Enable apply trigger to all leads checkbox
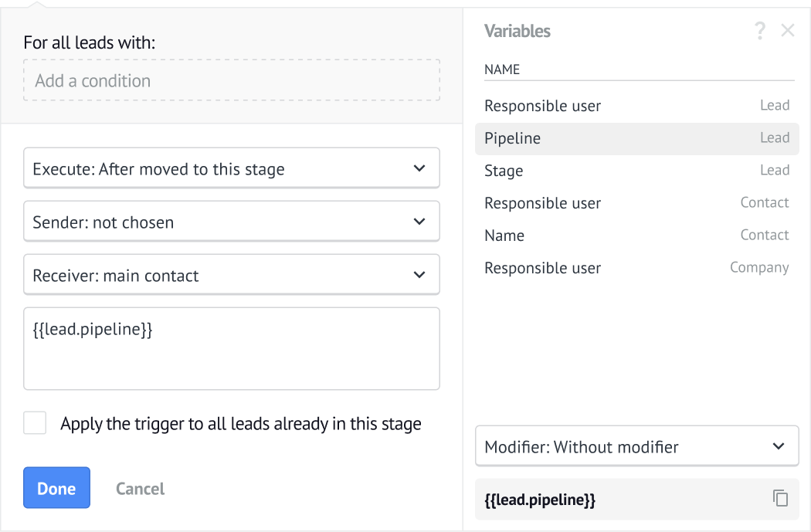 point(35,423)
